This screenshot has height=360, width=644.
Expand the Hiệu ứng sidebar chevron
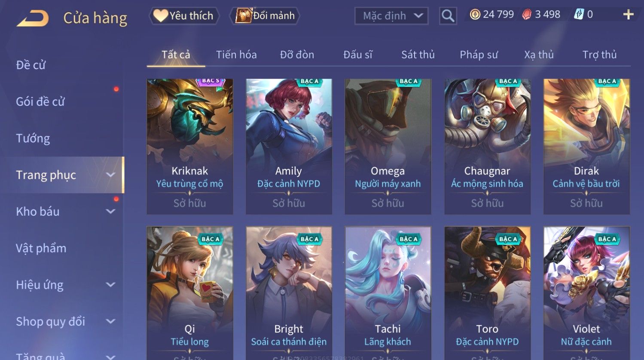(x=110, y=284)
